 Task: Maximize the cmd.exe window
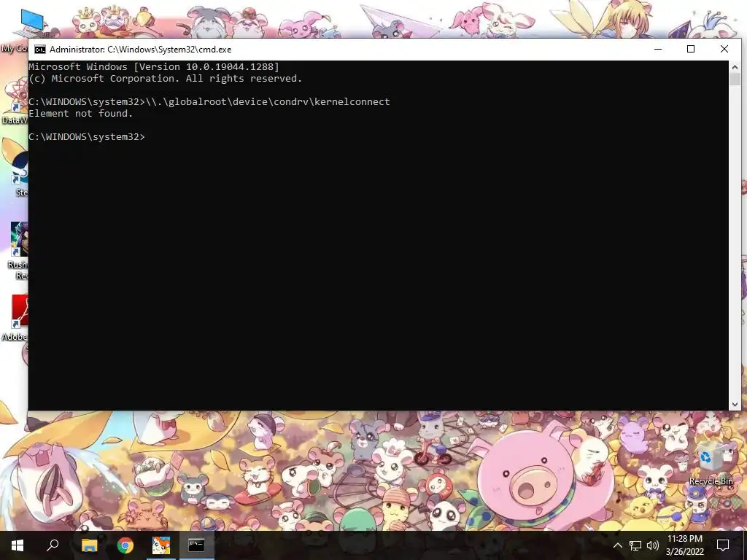[x=691, y=49]
